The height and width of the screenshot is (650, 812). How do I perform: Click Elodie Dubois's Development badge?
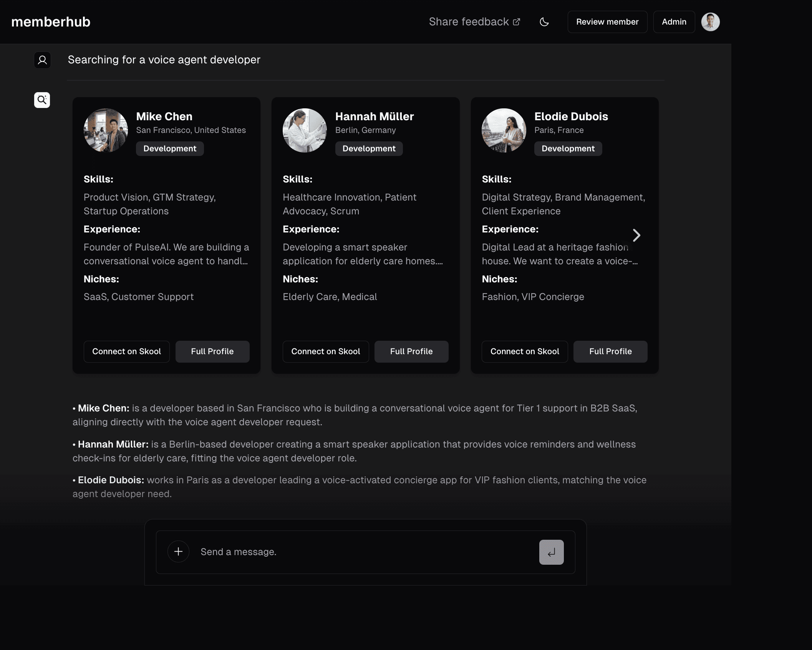click(568, 149)
